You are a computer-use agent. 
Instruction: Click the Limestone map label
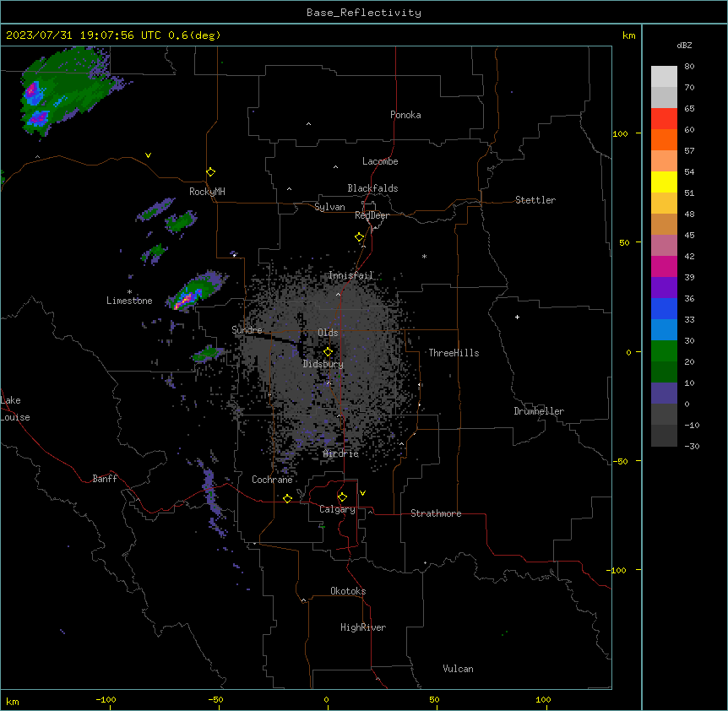129,301
